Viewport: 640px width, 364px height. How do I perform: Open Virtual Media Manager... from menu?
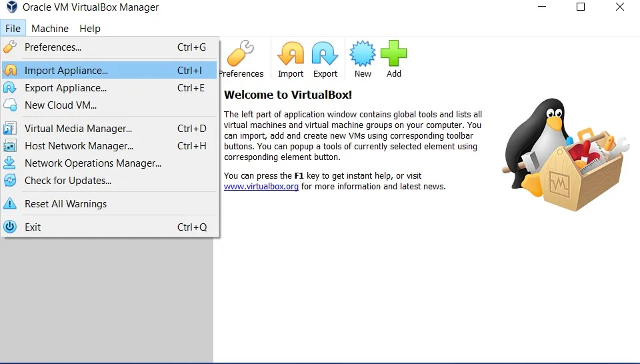point(109,129)
